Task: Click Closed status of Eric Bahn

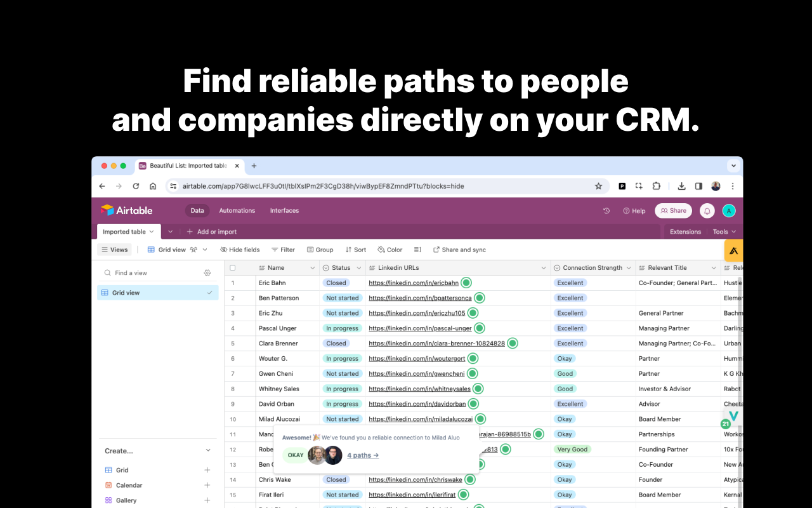Action: (336, 283)
